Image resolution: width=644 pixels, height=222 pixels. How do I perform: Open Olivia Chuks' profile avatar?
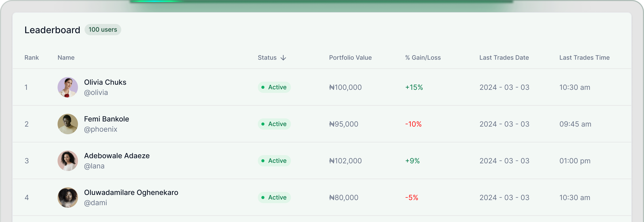68,87
